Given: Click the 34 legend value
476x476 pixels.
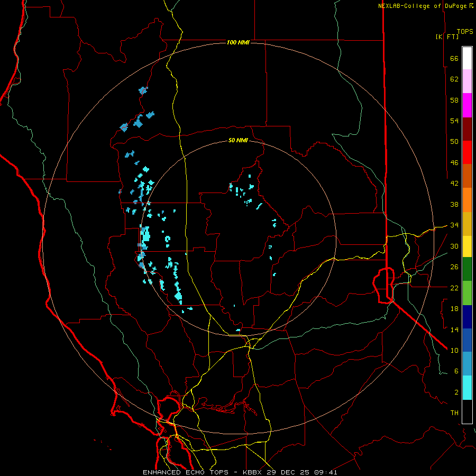Looking at the screenshot, I should click(454, 225).
